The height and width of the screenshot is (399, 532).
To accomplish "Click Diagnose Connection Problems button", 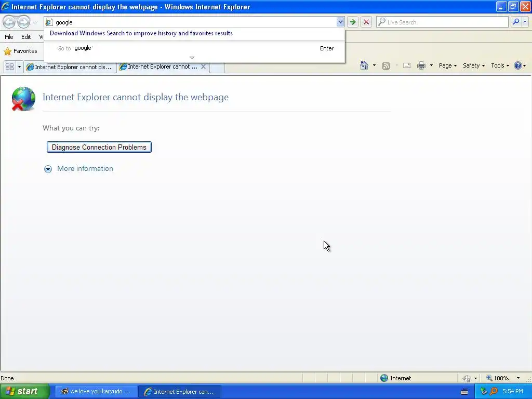I will pyautogui.click(x=99, y=147).
